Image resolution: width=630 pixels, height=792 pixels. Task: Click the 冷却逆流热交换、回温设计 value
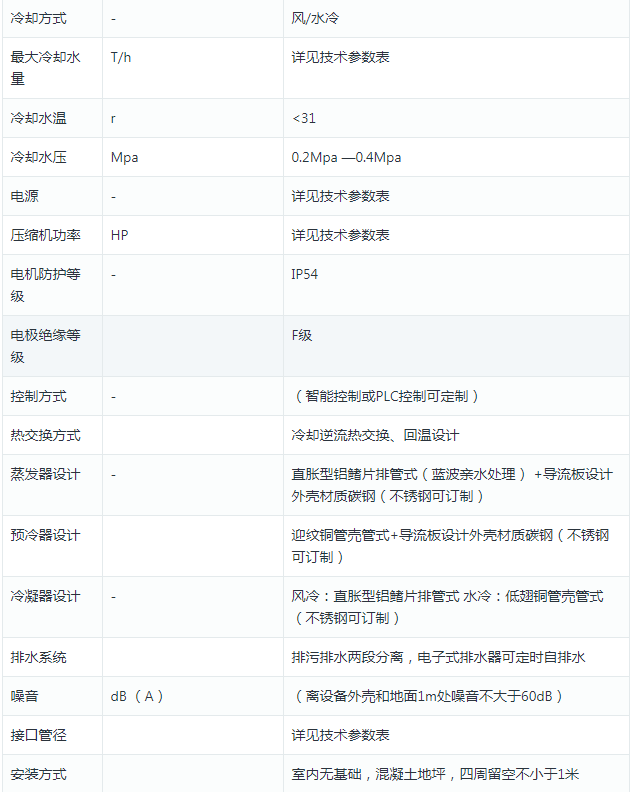click(375, 435)
